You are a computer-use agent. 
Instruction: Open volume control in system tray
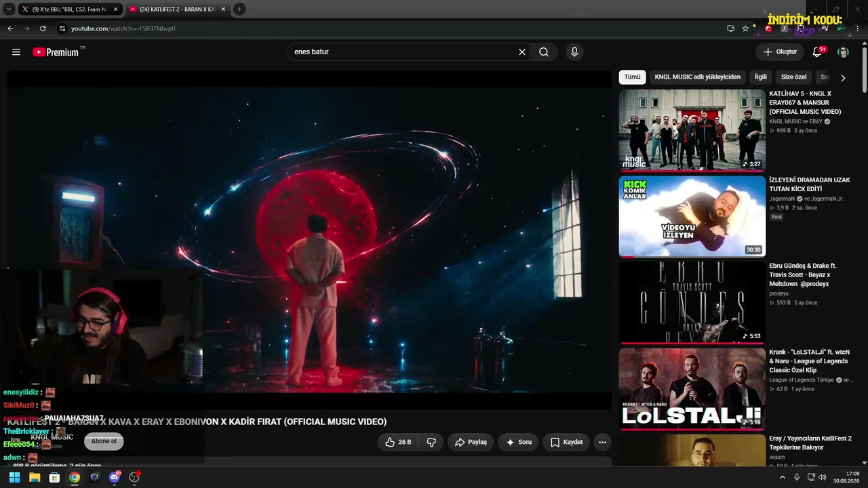tap(823, 477)
